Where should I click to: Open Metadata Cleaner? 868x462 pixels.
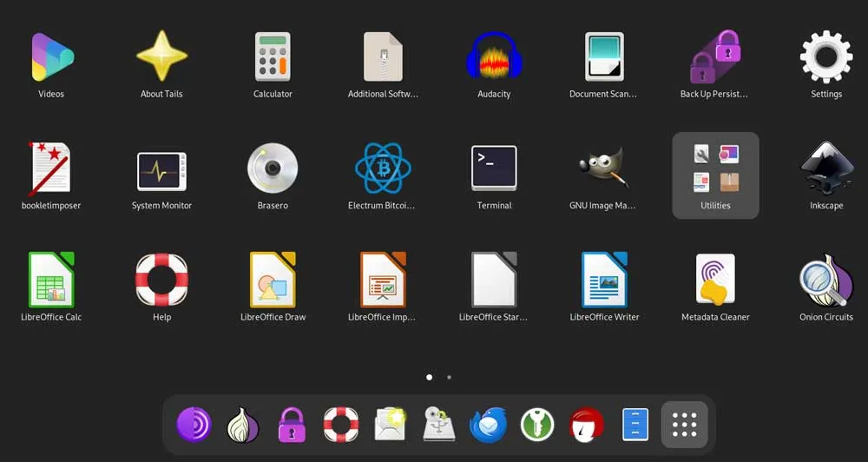[715, 280]
